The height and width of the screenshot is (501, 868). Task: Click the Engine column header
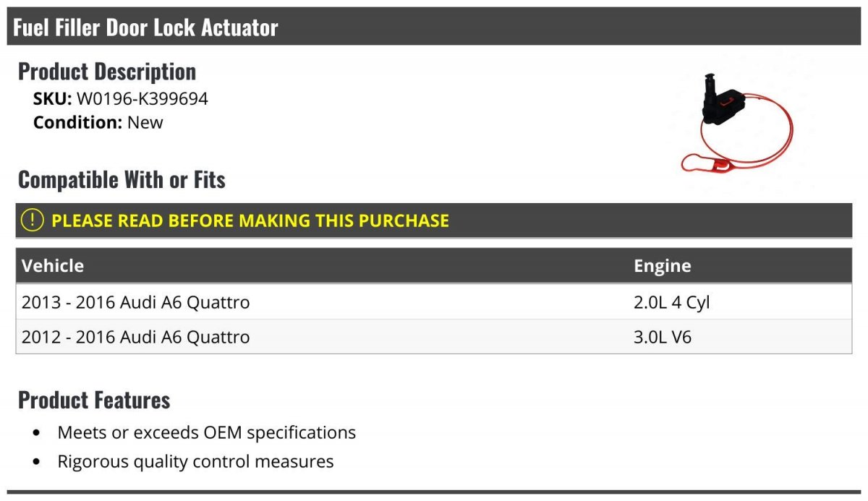[x=662, y=265]
